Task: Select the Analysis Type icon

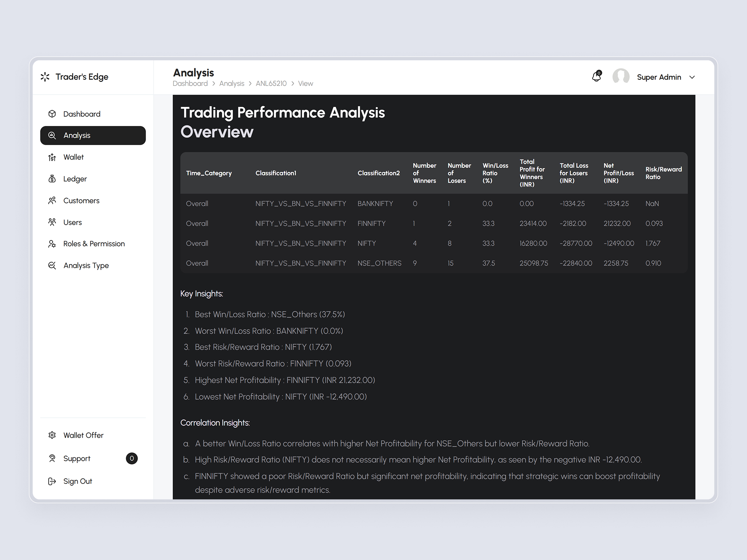Action: [x=52, y=265]
